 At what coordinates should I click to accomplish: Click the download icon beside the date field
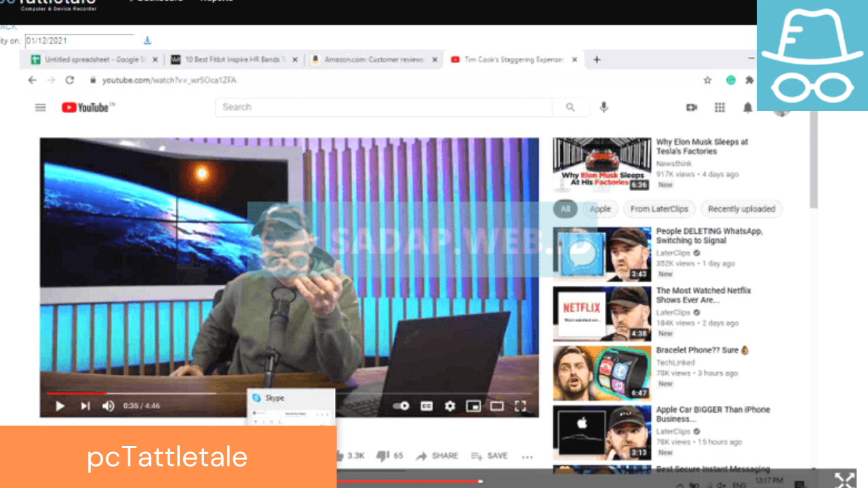click(x=148, y=41)
